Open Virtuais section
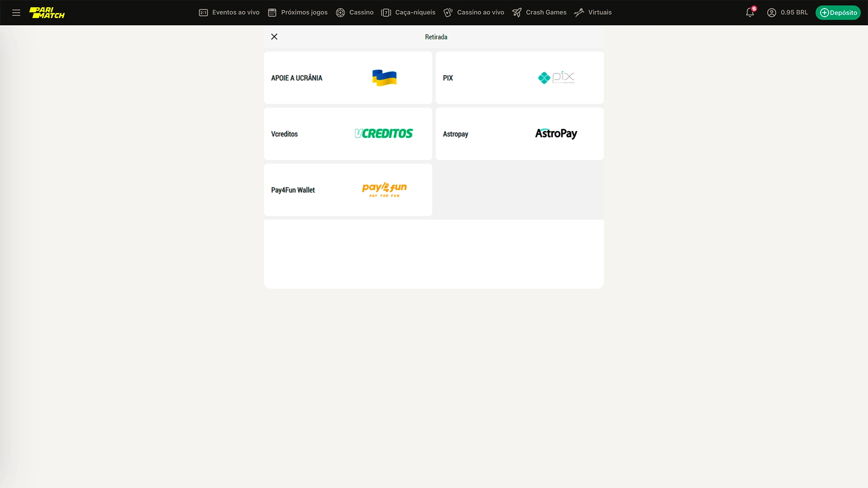 (600, 13)
